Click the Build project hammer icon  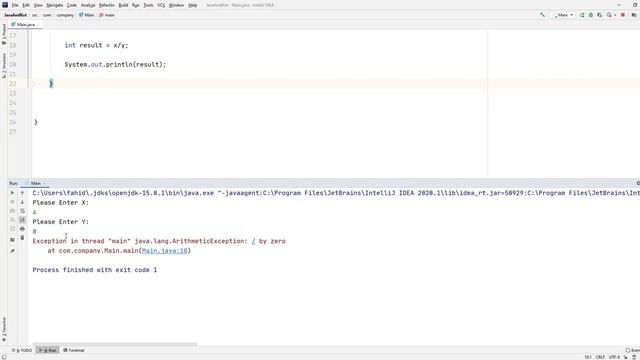(542, 15)
